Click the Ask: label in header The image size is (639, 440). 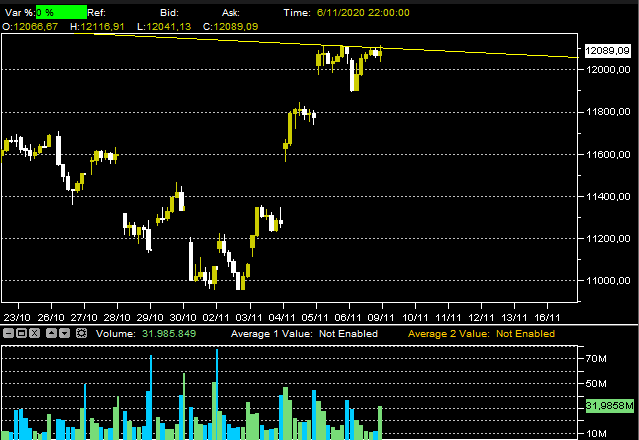(x=231, y=13)
